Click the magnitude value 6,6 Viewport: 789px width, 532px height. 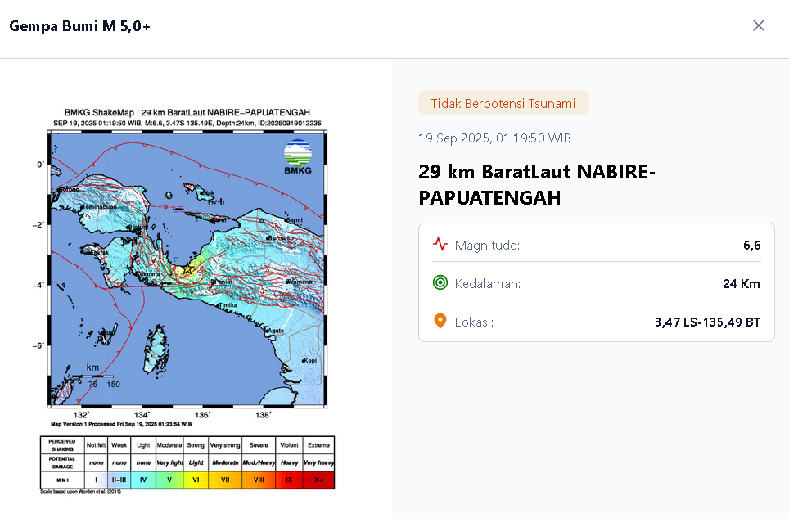pyautogui.click(x=751, y=245)
